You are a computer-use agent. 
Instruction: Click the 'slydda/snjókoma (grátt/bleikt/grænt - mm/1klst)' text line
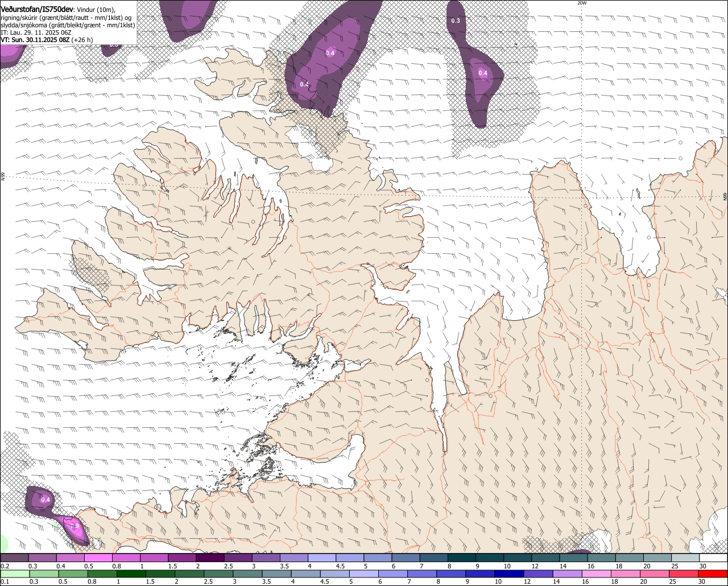click(68, 25)
